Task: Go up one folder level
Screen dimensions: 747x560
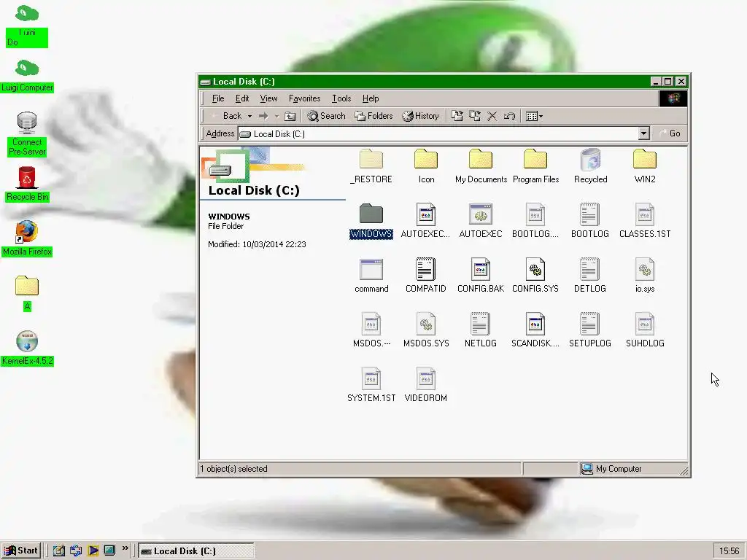Action: pos(290,116)
